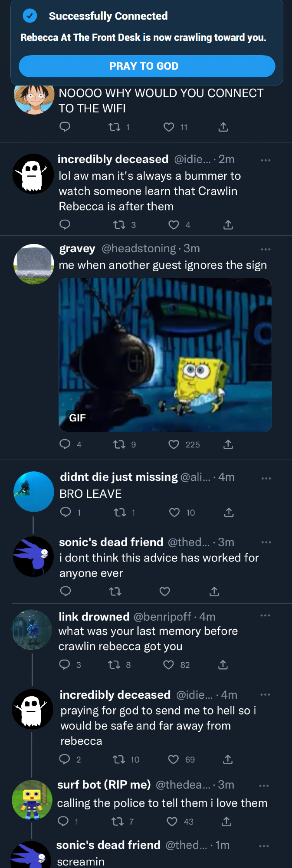Screen dimensions: 292x868
Task: Like the BRO LEAVE tweet
Action: (174, 513)
